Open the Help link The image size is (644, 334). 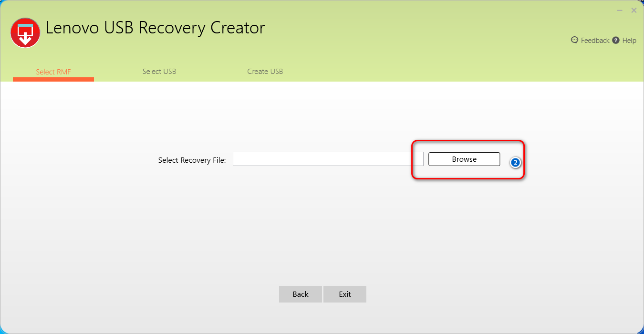click(x=629, y=41)
